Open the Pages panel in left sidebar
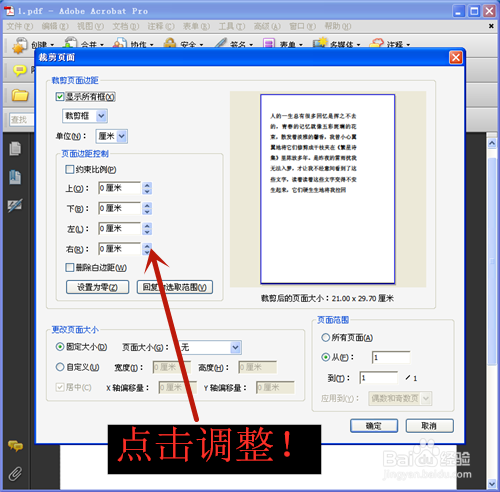 pos(15,149)
